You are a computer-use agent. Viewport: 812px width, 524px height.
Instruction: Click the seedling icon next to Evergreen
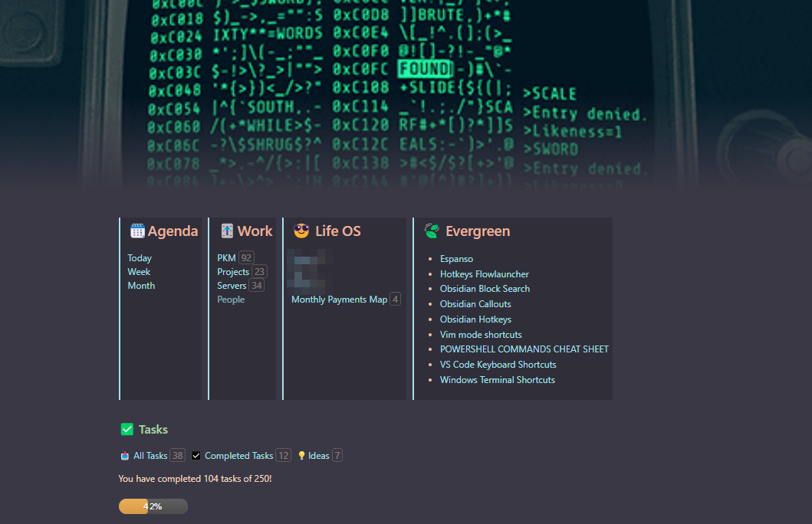coord(431,231)
